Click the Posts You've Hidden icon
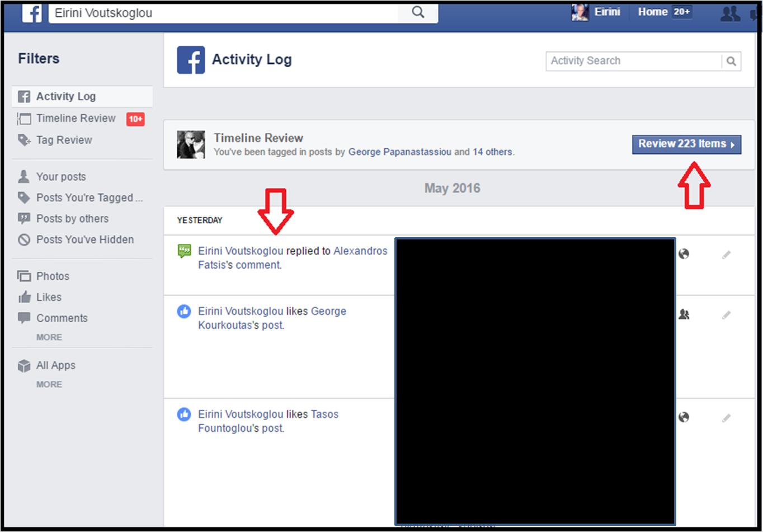The height and width of the screenshot is (532, 763). (23, 239)
